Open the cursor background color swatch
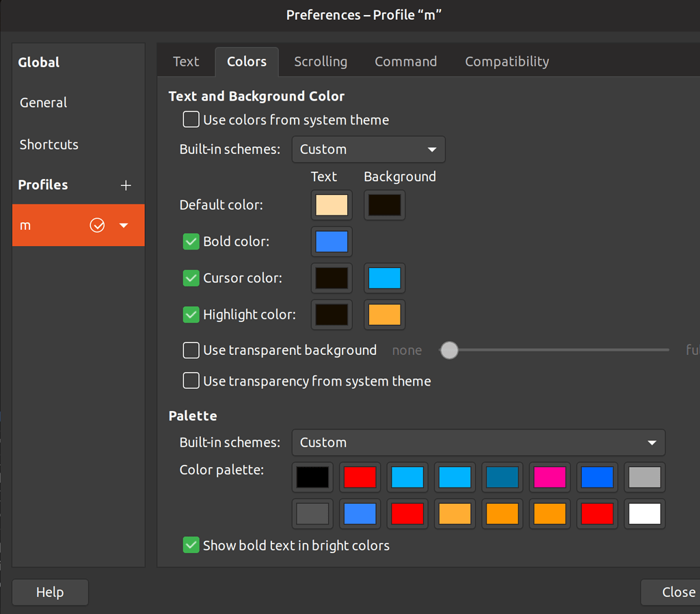Image resolution: width=700 pixels, height=614 pixels. point(384,278)
